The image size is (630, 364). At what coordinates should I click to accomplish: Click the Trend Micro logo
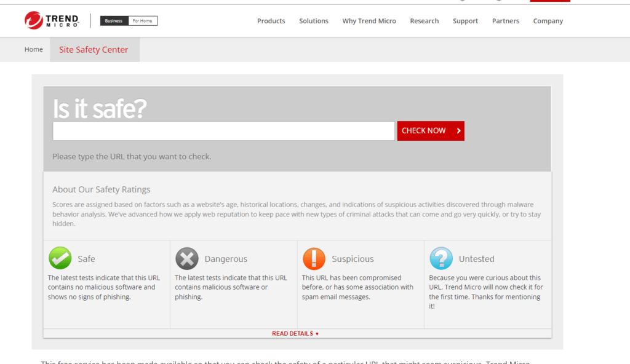52,20
